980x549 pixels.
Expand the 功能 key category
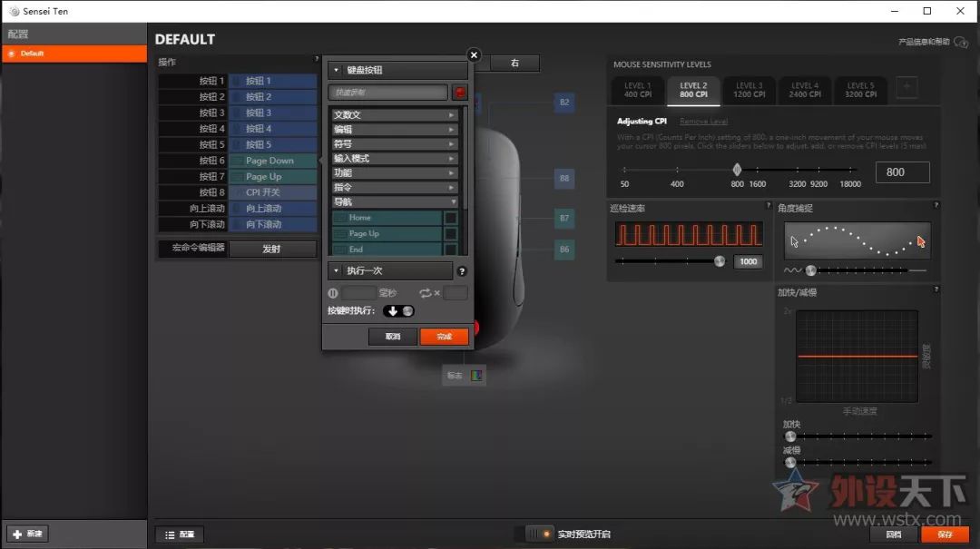[396, 172]
